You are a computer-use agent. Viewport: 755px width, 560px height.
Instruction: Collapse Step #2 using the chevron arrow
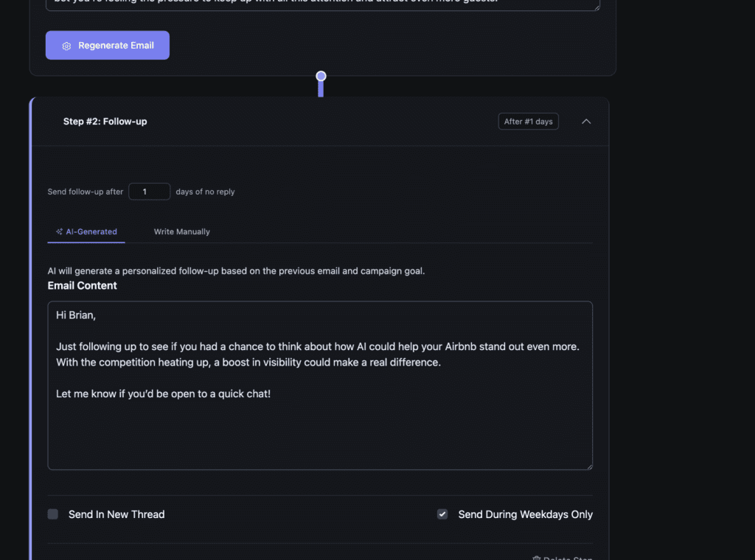tap(586, 121)
